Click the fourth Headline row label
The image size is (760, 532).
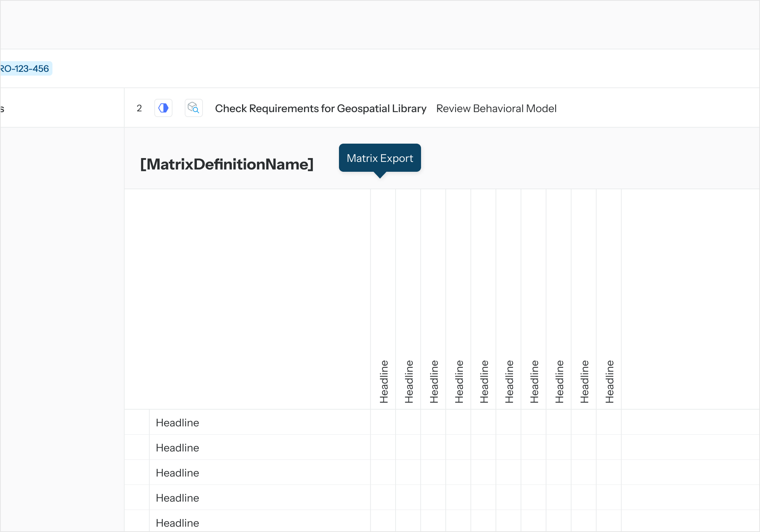pos(177,498)
